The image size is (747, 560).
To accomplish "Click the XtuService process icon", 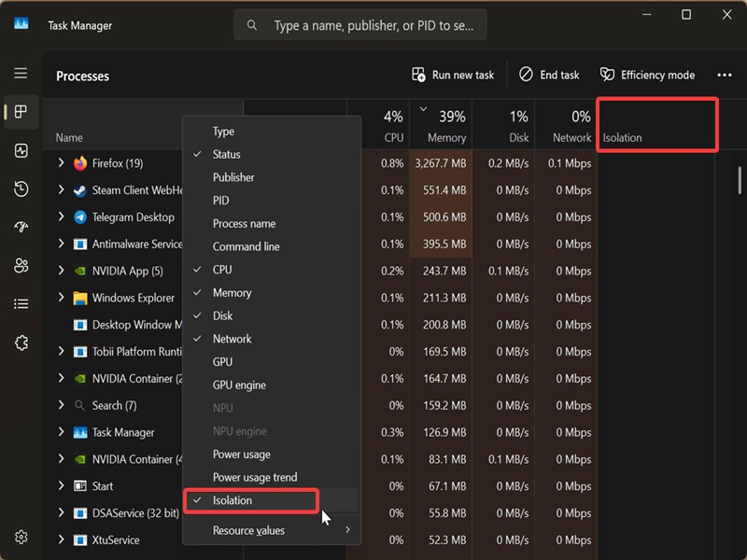I will 80,540.
